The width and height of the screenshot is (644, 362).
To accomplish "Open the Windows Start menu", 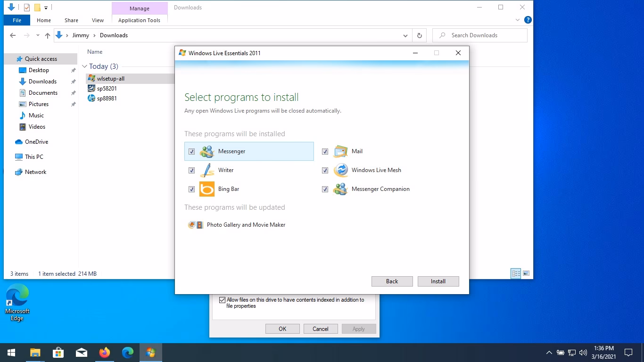I will [11, 353].
